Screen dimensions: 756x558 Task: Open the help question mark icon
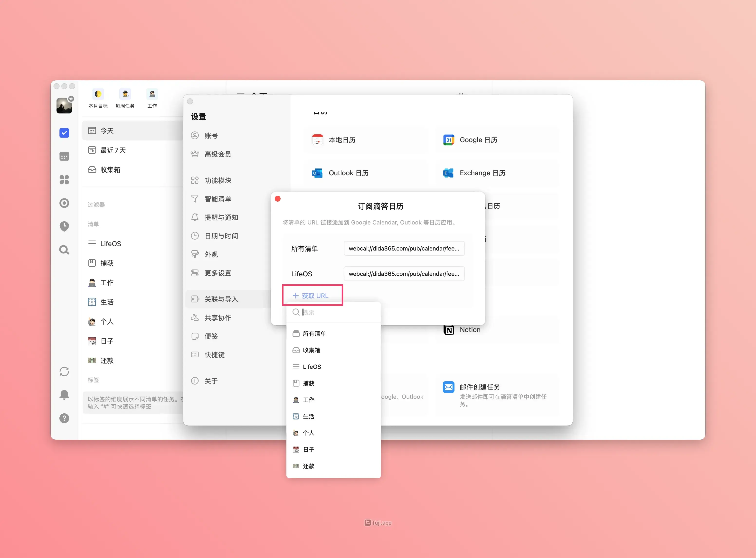coord(64,418)
